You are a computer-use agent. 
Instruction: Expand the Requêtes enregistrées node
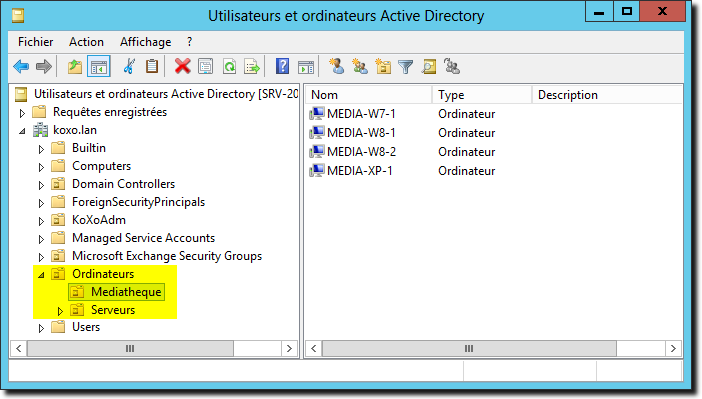(x=22, y=113)
